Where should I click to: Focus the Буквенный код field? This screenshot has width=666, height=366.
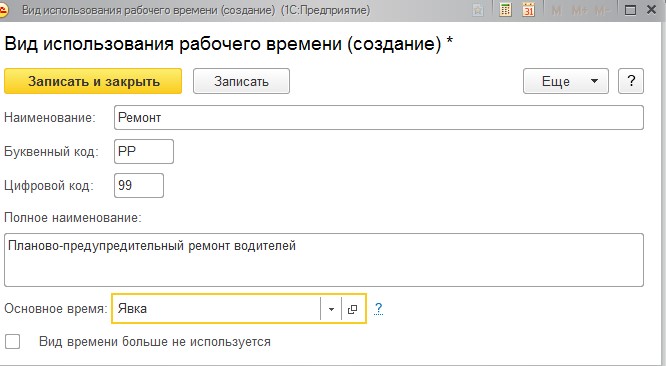click(144, 152)
